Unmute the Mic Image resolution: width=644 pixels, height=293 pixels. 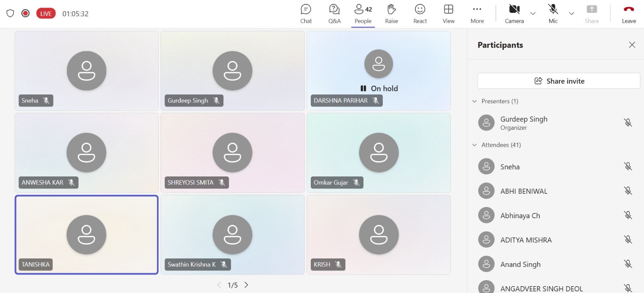pyautogui.click(x=553, y=14)
